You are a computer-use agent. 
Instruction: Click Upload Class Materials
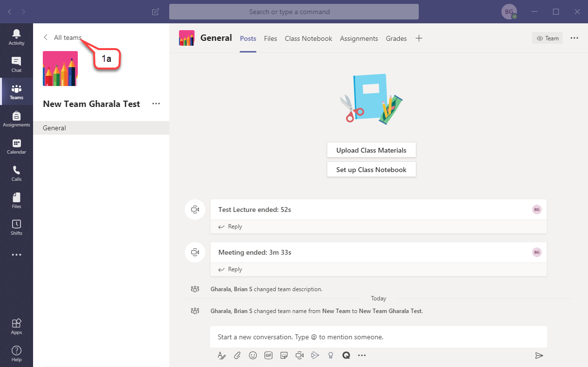(372, 150)
